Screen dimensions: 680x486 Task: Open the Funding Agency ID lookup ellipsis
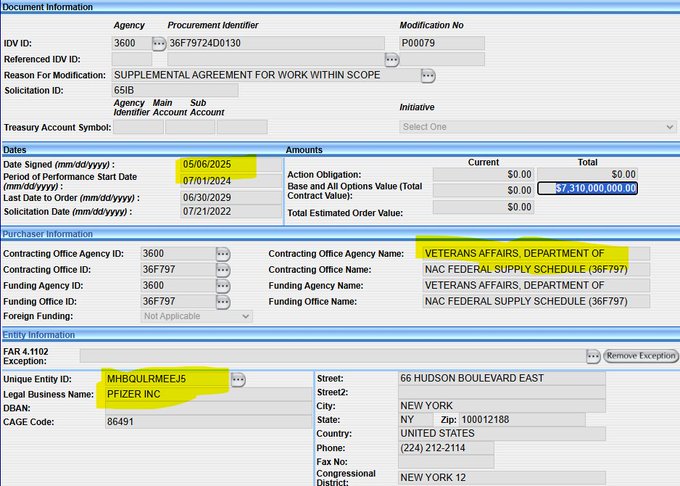point(223,285)
